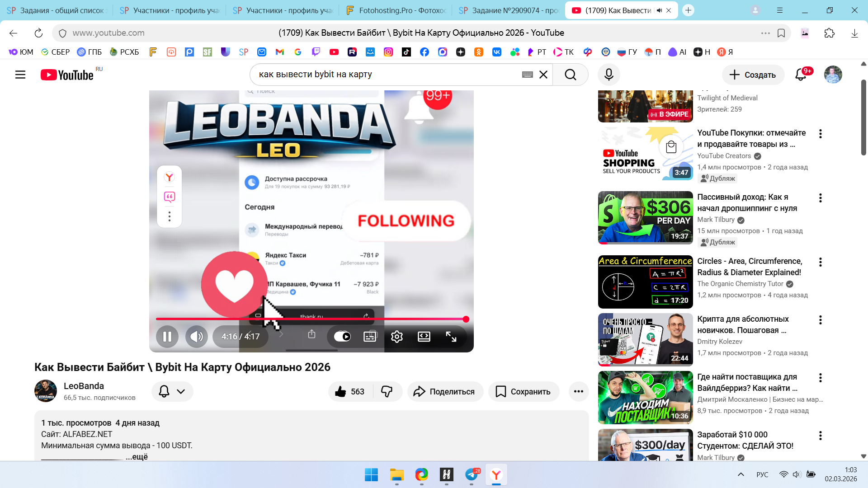The image size is (868, 488).
Task: Switch to Fotohosting.Pro tab
Action: [x=395, y=10]
